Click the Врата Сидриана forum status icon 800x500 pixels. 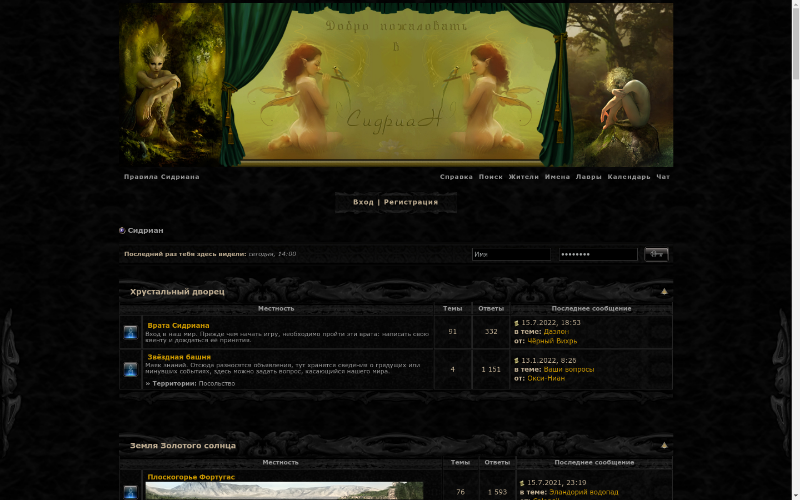pyautogui.click(x=130, y=332)
